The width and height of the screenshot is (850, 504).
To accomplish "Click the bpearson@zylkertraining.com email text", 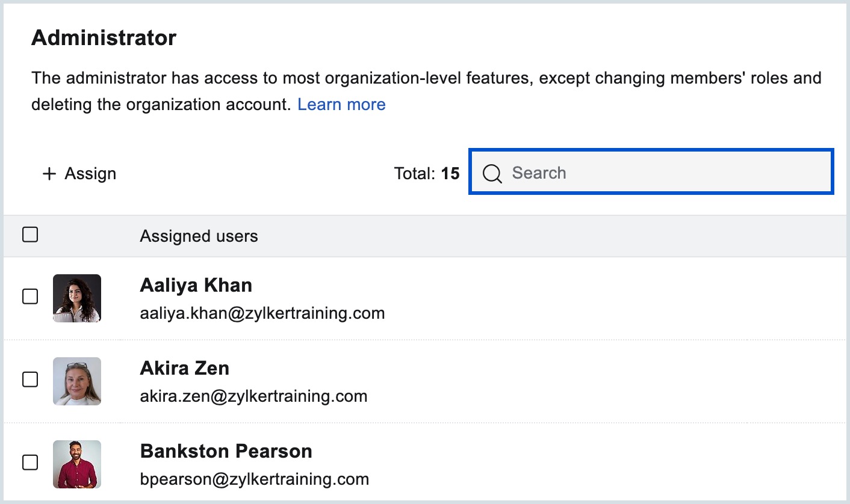I will pyautogui.click(x=254, y=479).
